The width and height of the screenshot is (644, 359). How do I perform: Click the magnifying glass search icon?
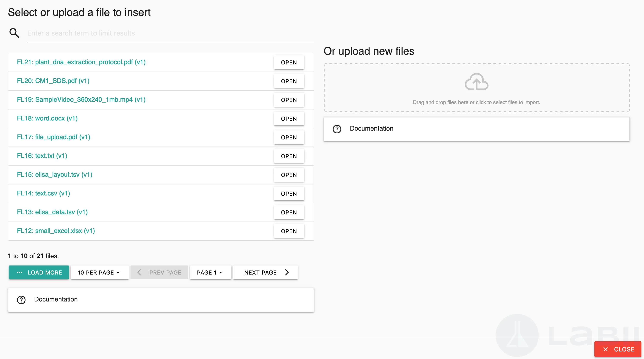click(x=14, y=33)
